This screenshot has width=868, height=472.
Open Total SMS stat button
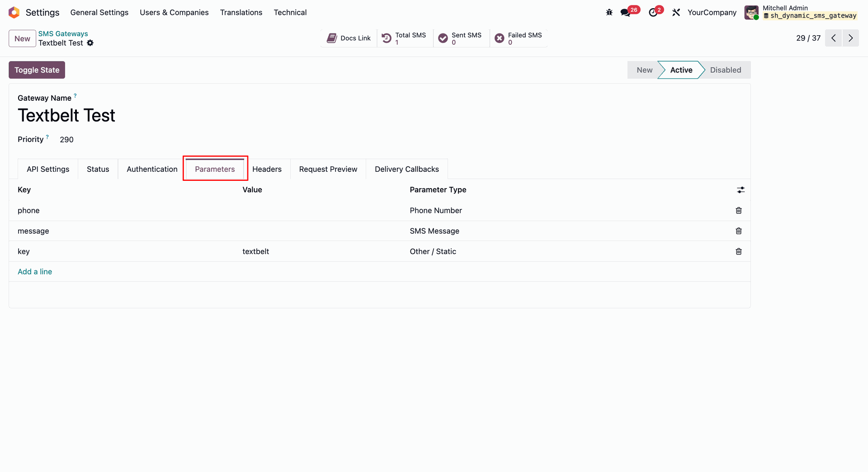(x=405, y=38)
